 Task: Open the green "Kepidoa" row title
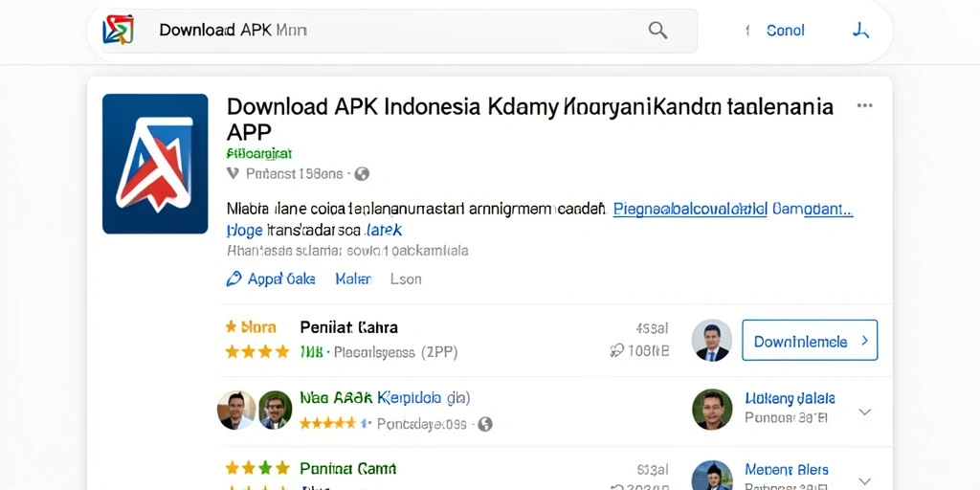[385, 397]
